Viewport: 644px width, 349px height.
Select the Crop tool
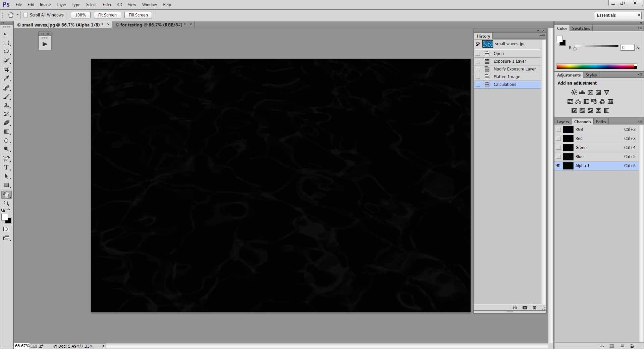(6, 69)
